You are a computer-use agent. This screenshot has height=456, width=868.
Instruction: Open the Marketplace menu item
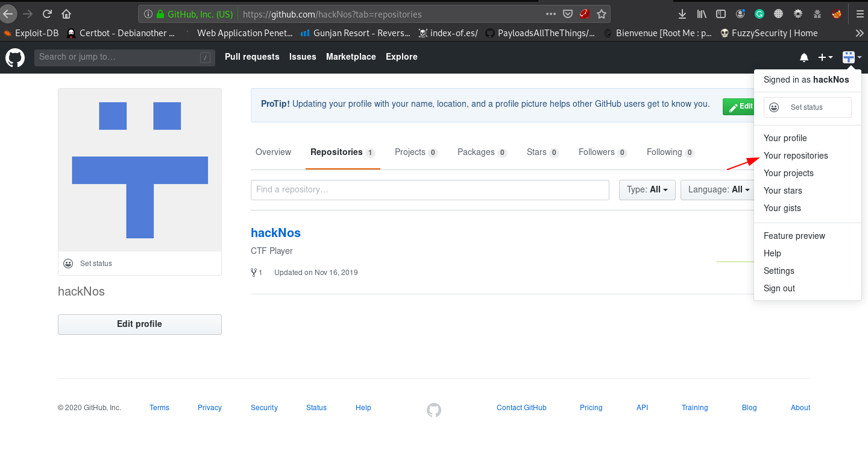(x=351, y=57)
